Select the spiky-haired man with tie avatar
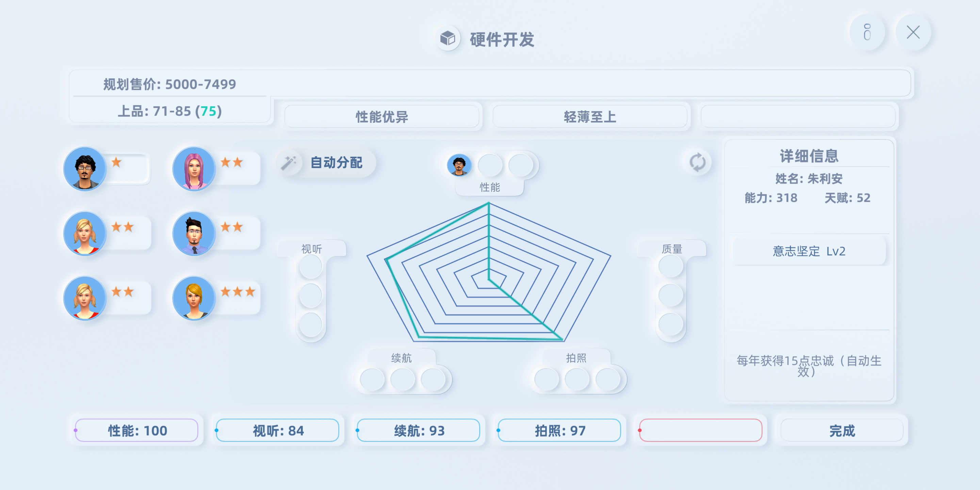 coord(194,233)
